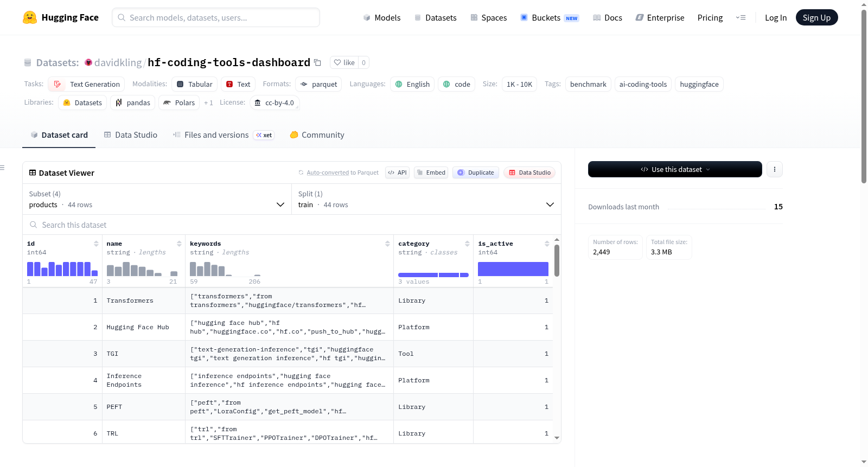This screenshot has width=868, height=467.
Task: Copy dataset name with the copy icon
Action: (x=318, y=63)
